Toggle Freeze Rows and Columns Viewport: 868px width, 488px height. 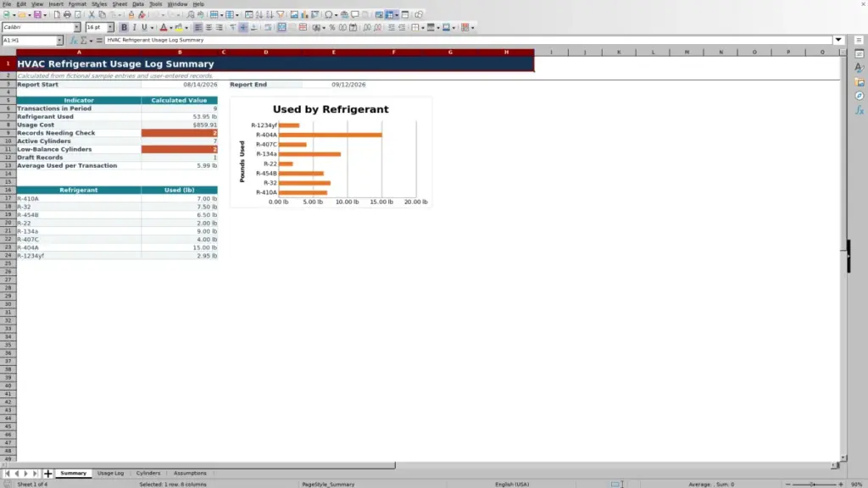click(x=389, y=14)
